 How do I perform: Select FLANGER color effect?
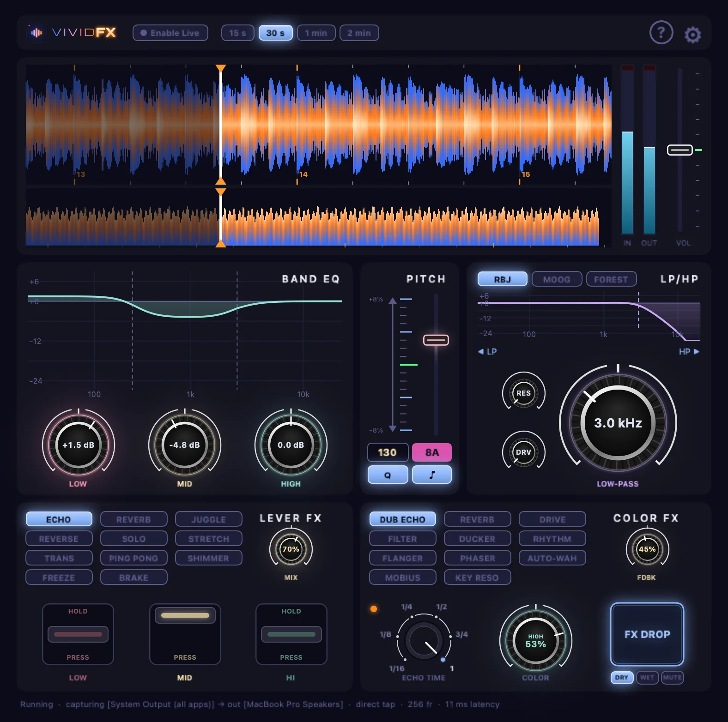402,558
